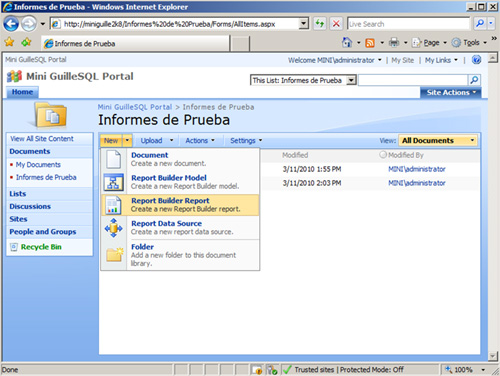Open the search scope This List dropdown
The image size is (500, 376).
coord(303,80)
